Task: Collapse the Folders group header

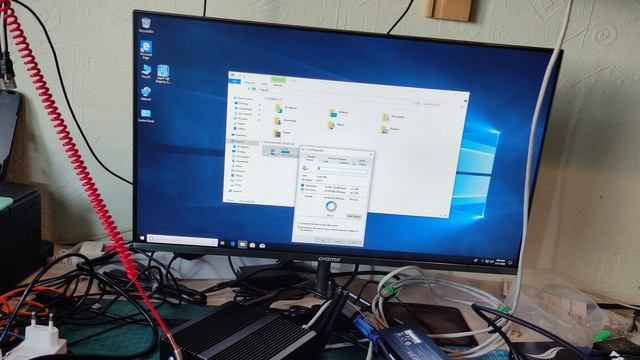Action: 273,99
